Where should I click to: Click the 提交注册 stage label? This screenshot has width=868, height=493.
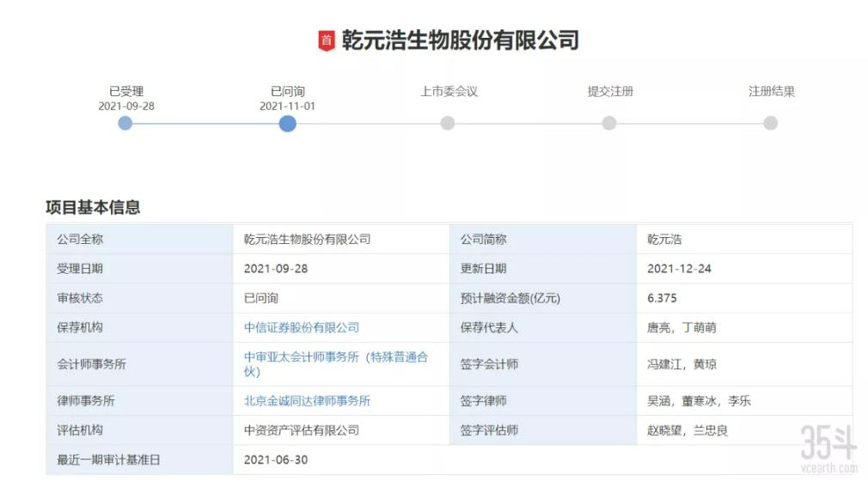click(610, 91)
